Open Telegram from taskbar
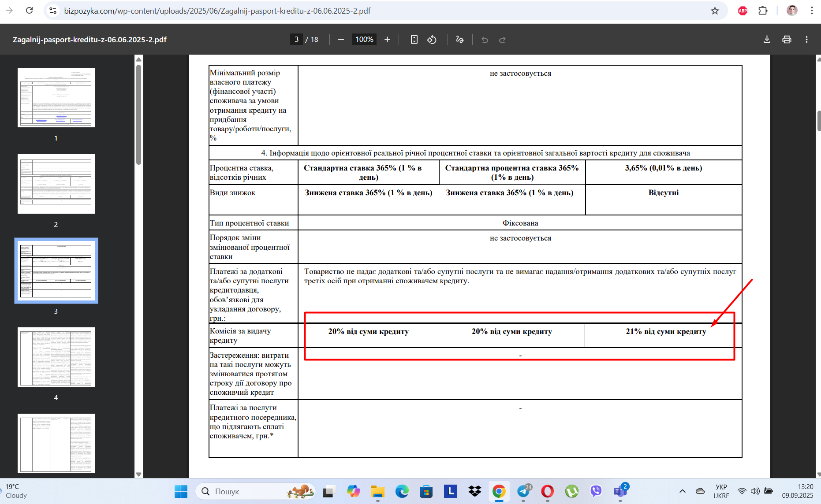Viewport: 821px width, 504px height. [523, 491]
